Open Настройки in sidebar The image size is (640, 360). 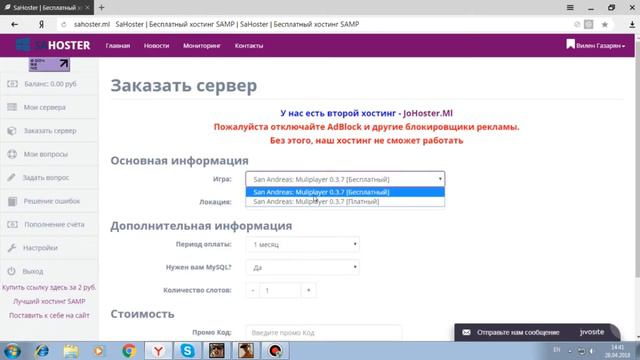(x=40, y=248)
